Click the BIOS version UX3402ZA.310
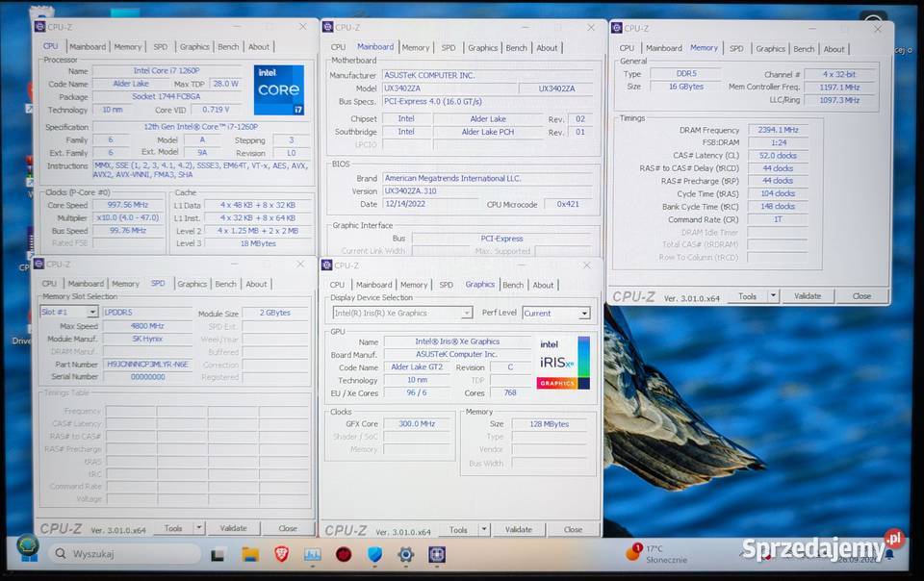Screen dimensions: 924x581 (x=489, y=190)
